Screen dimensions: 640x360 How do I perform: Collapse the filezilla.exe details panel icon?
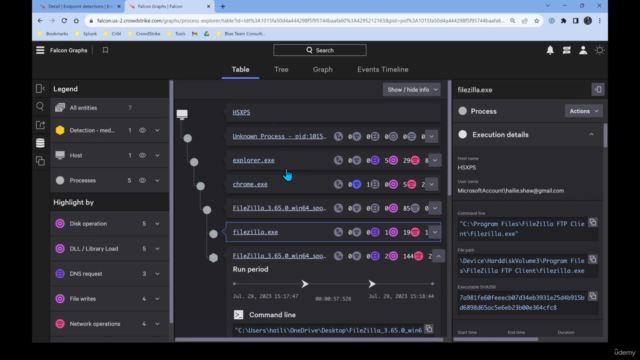(x=598, y=89)
